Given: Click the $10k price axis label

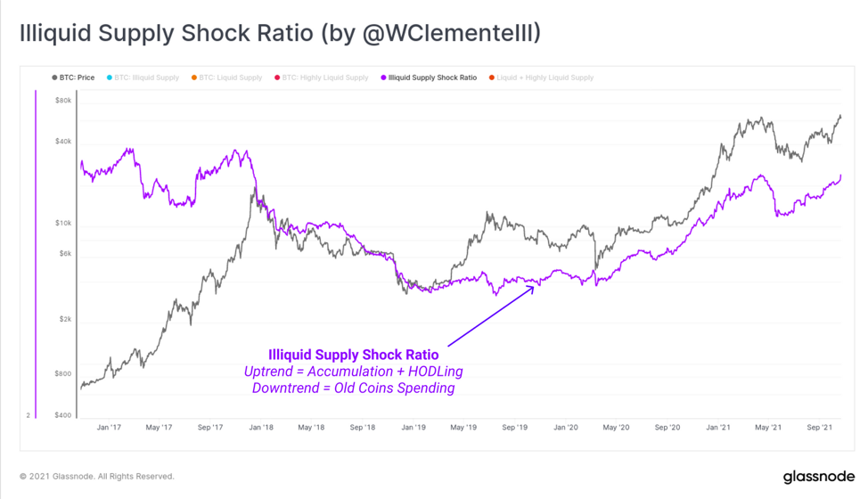Looking at the screenshot, I should (63, 223).
